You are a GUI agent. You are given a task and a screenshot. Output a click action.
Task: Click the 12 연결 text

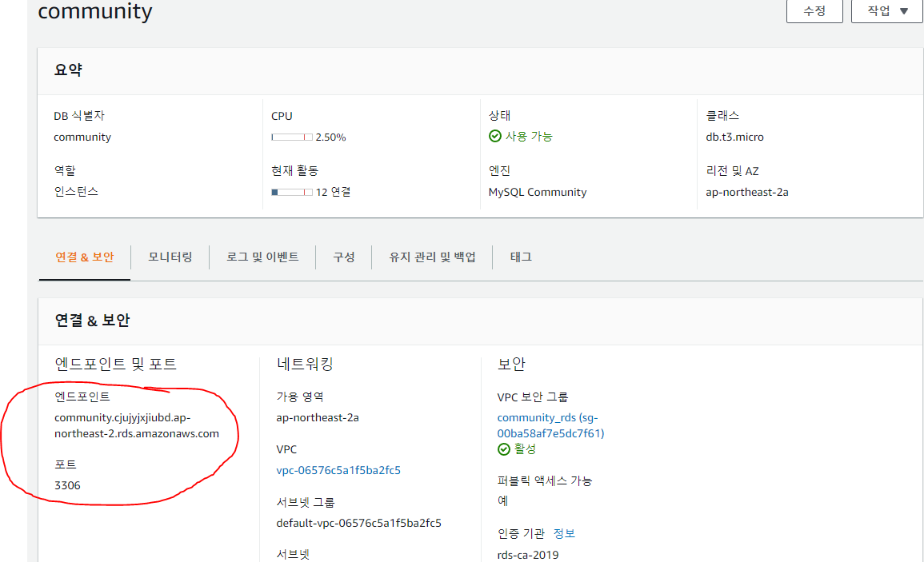click(x=333, y=192)
